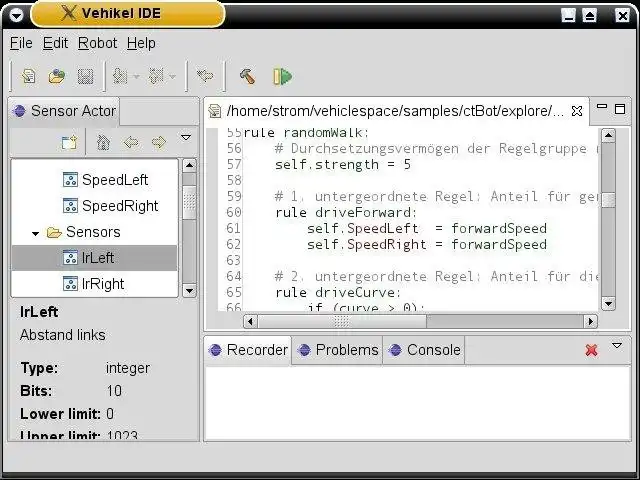Viewport: 640px width, 480px height.
Task: Click the tree scrollbar down arrow
Action: click(x=189, y=291)
